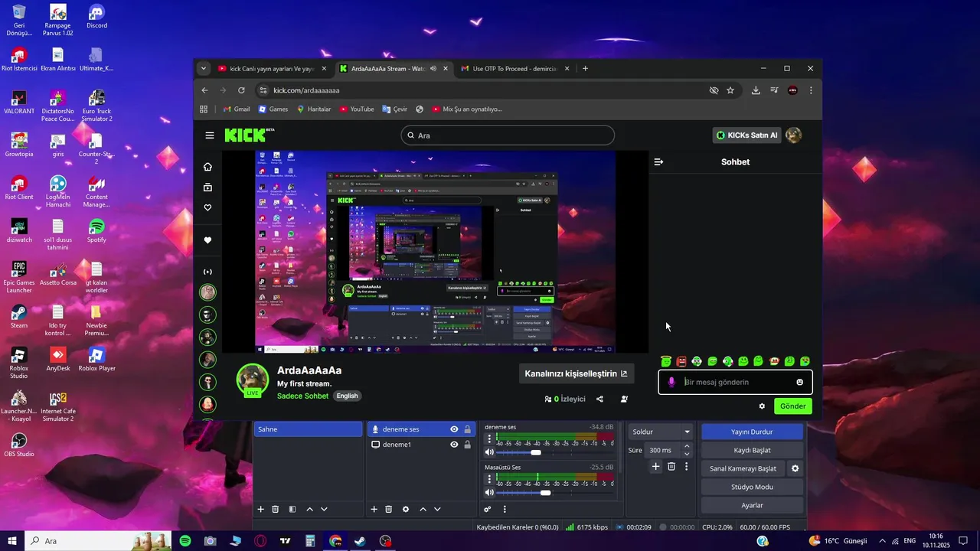980x551 pixels.
Task: Click the live broadcast icon in the Kick sidebar
Action: 207,272
